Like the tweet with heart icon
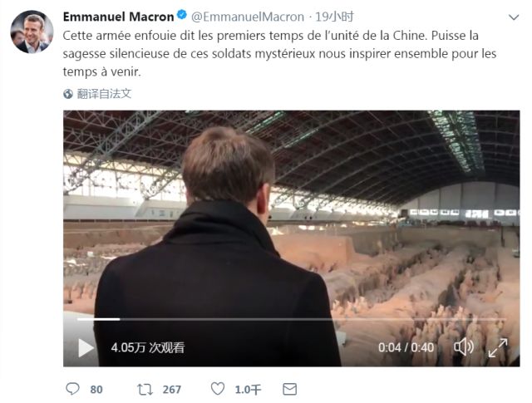The height and width of the screenshot is (403, 532). point(218,388)
